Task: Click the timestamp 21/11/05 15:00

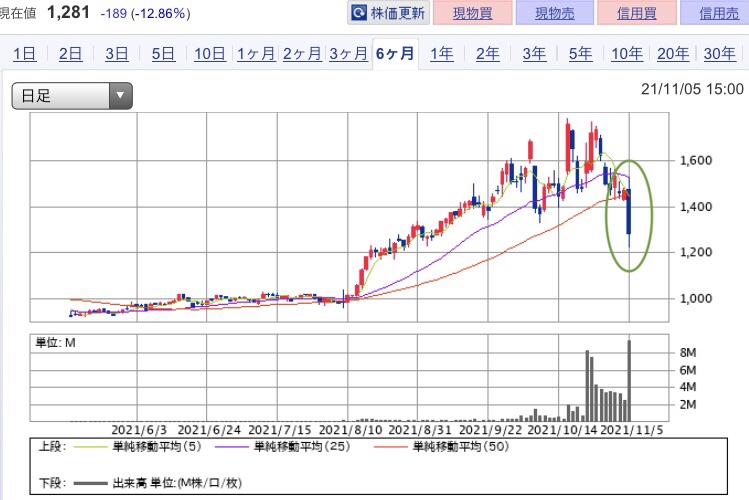Action: (692, 89)
